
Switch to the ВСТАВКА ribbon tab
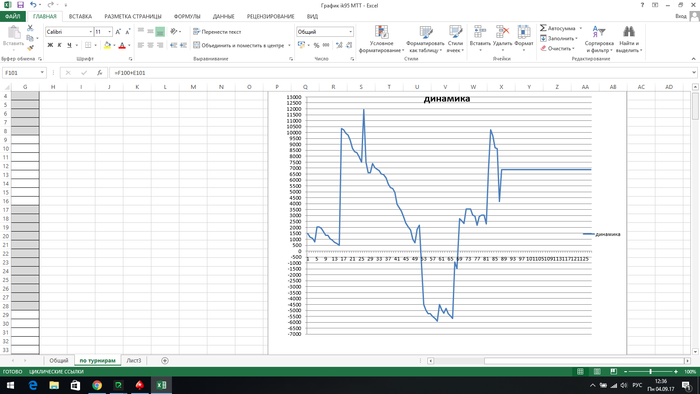tap(80, 17)
